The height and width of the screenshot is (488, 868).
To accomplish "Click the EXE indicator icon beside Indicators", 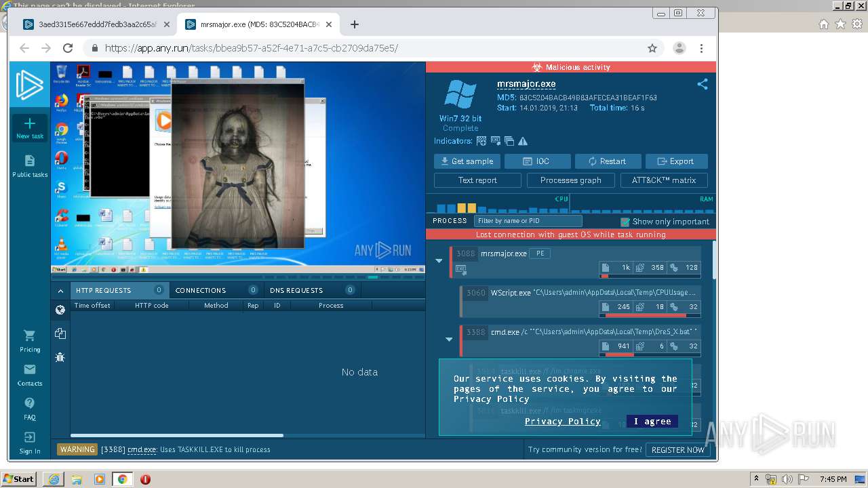I will 496,141.
